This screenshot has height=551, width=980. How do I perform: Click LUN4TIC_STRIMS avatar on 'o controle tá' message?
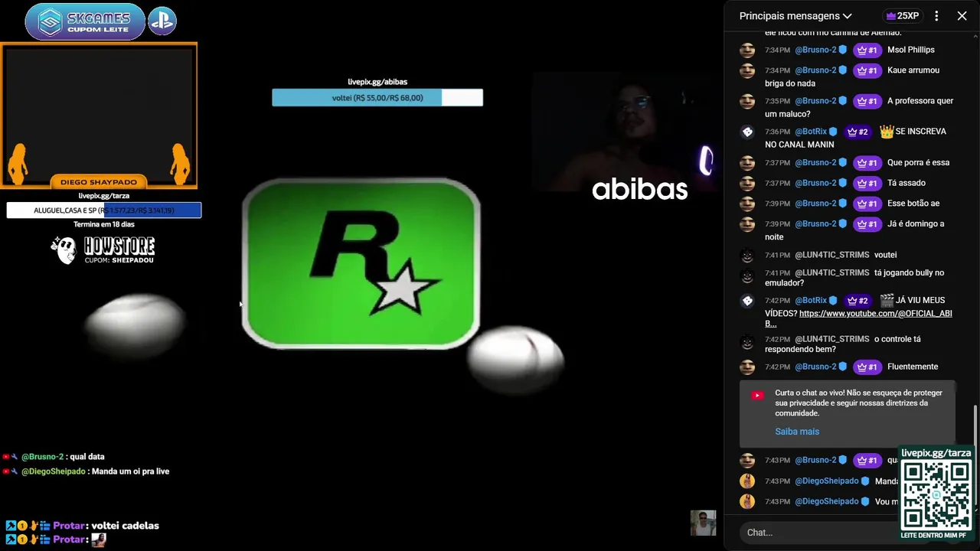click(x=747, y=342)
